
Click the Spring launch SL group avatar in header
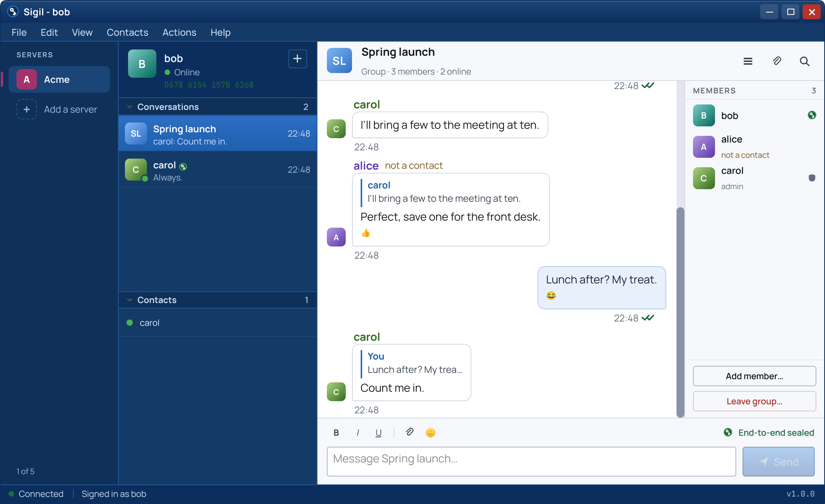(339, 60)
